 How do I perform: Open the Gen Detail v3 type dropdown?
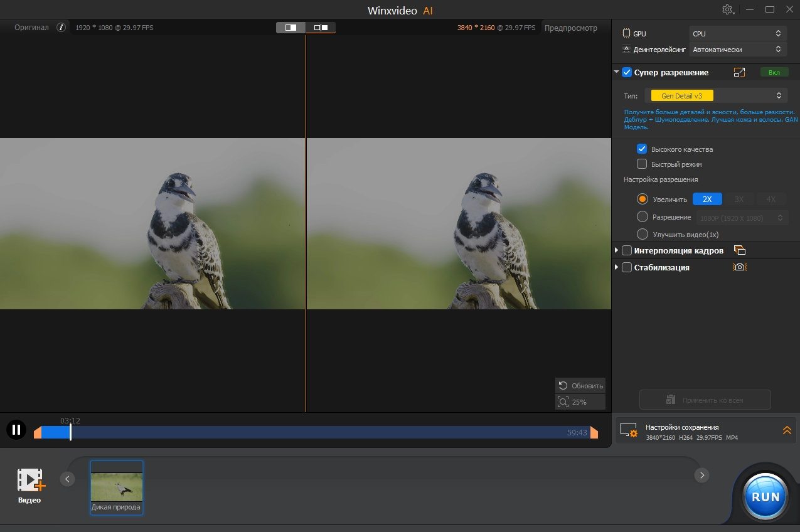click(x=716, y=95)
